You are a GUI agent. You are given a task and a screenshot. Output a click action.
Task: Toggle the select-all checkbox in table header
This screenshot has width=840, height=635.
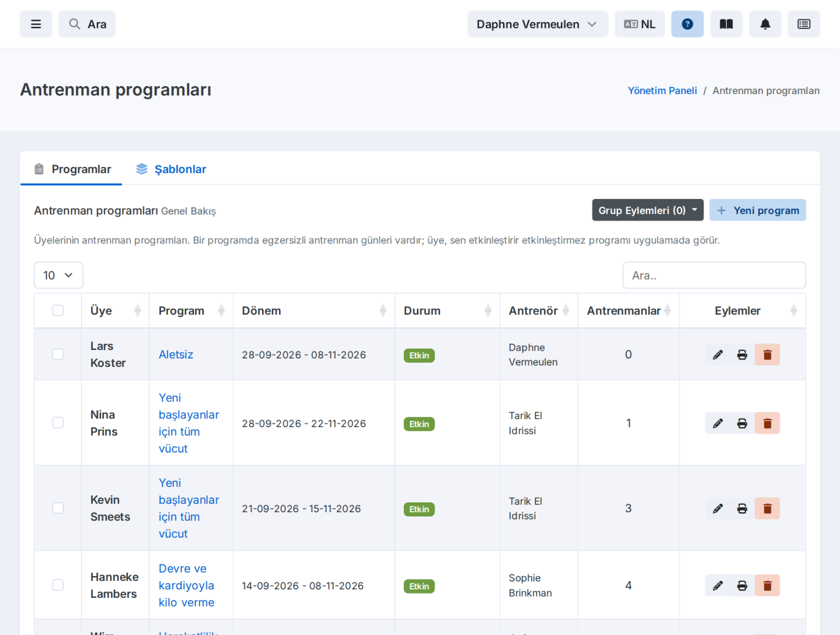(x=58, y=311)
